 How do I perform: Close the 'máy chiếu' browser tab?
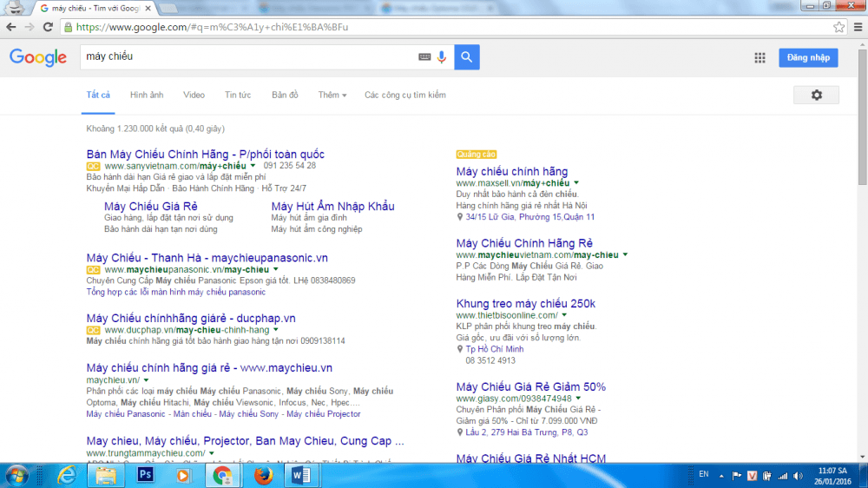pos(148,9)
